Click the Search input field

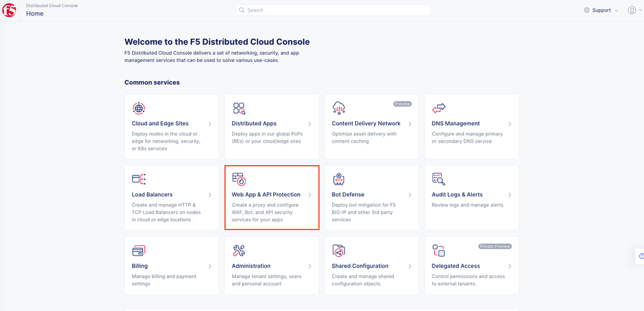(x=333, y=10)
